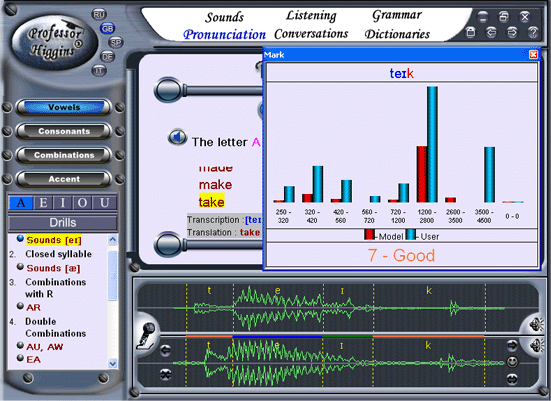
Task: Click the upper slider knob in the main panel
Action: coord(169,90)
